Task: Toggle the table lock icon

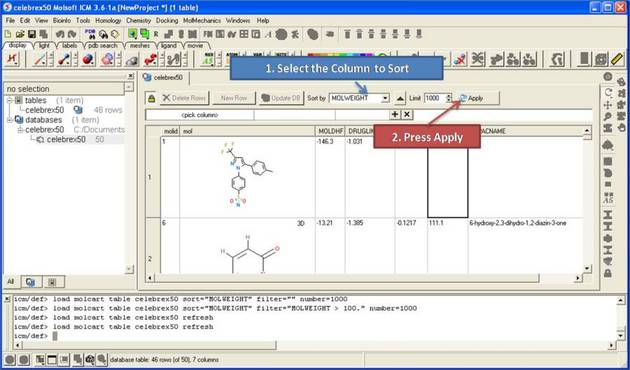Action: tap(151, 98)
